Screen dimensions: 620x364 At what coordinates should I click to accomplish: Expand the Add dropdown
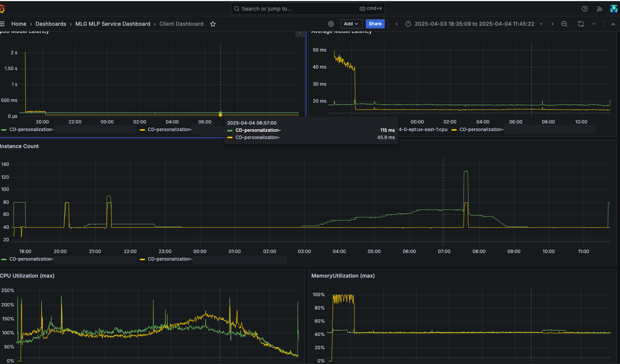pyautogui.click(x=351, y=24)
